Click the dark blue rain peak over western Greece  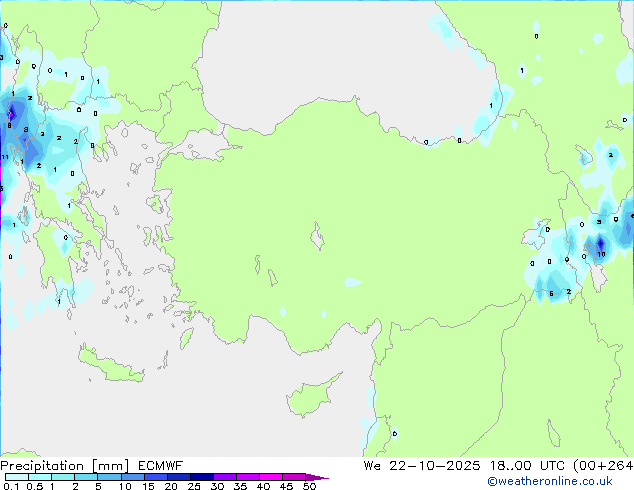(12, 113)
